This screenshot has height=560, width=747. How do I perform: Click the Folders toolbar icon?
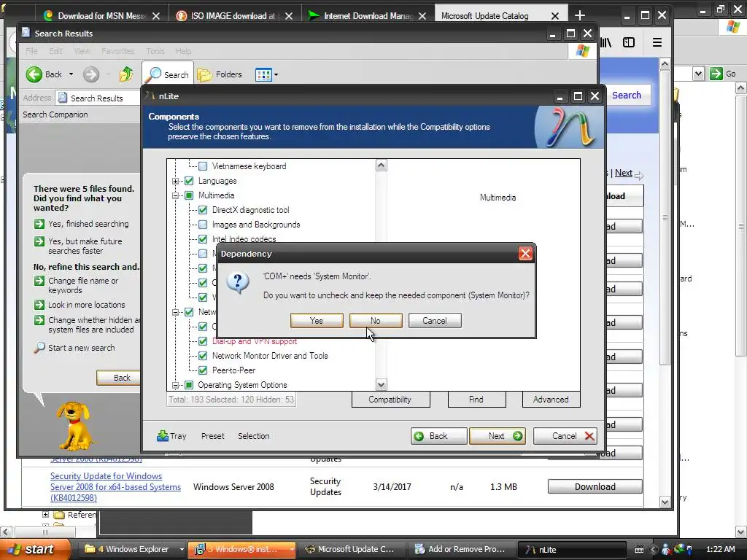pos(205,75)
